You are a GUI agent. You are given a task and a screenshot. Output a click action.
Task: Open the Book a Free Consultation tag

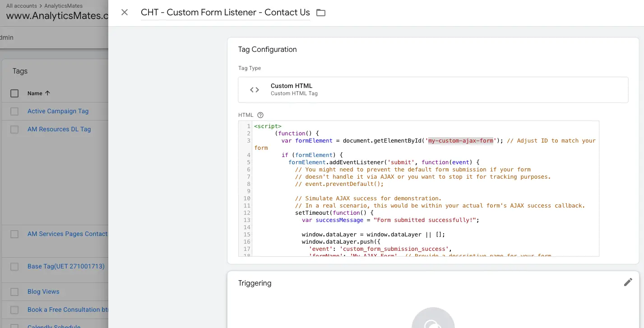click(x=68, y=310)
